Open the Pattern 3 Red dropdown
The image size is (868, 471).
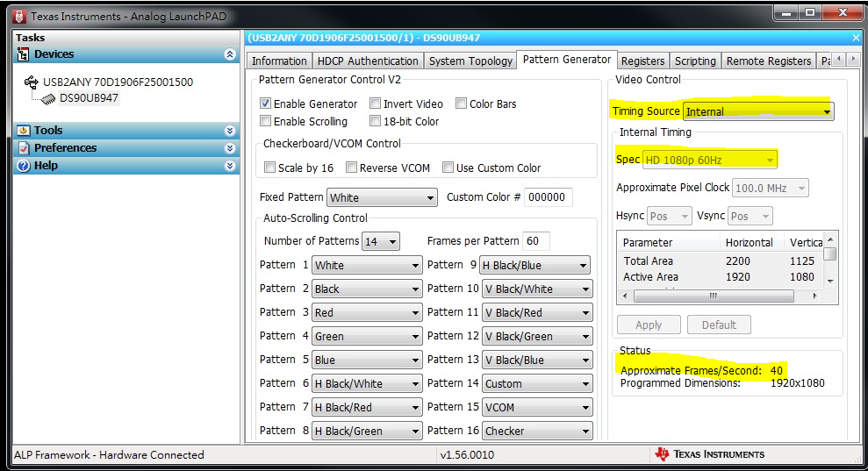pyautogui.click(x=367, y=313)
